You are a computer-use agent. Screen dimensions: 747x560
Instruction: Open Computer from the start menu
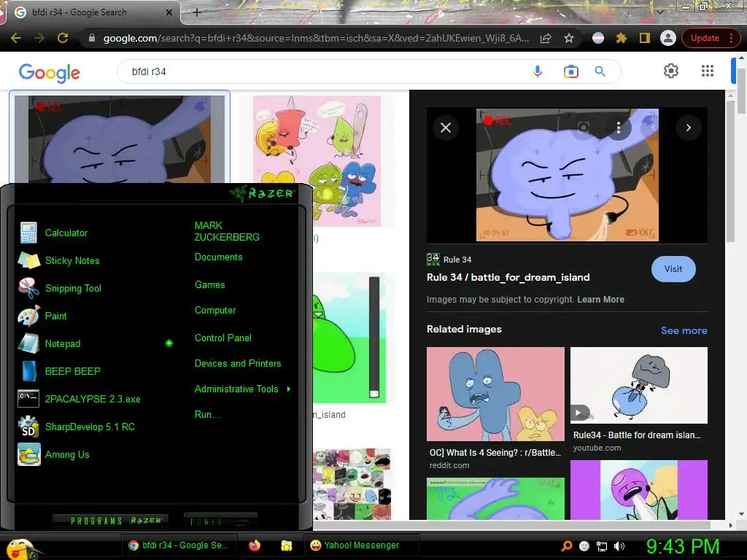[x=215, y=310]
